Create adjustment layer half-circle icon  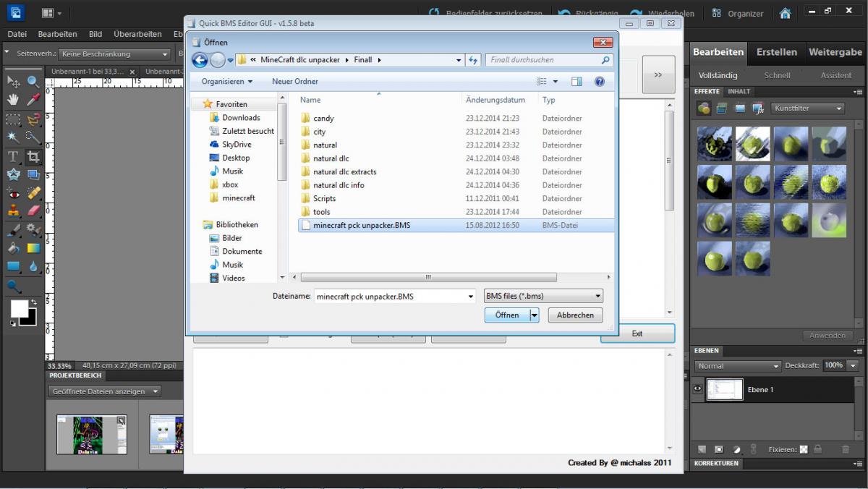(x=737, y=449)
